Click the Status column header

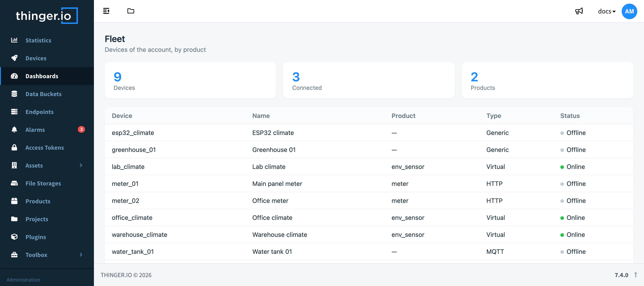click(x=570, y=116)
